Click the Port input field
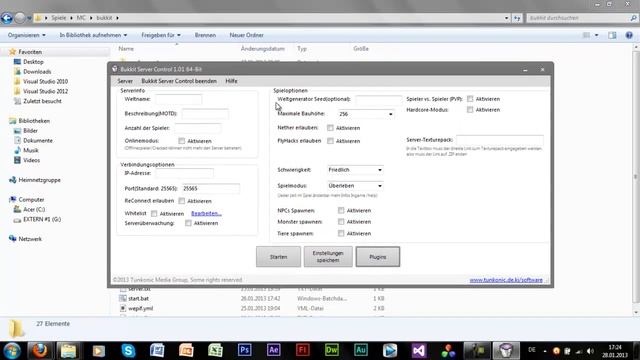This screenshot has height=360, width=640. click(x=211, y=189)
